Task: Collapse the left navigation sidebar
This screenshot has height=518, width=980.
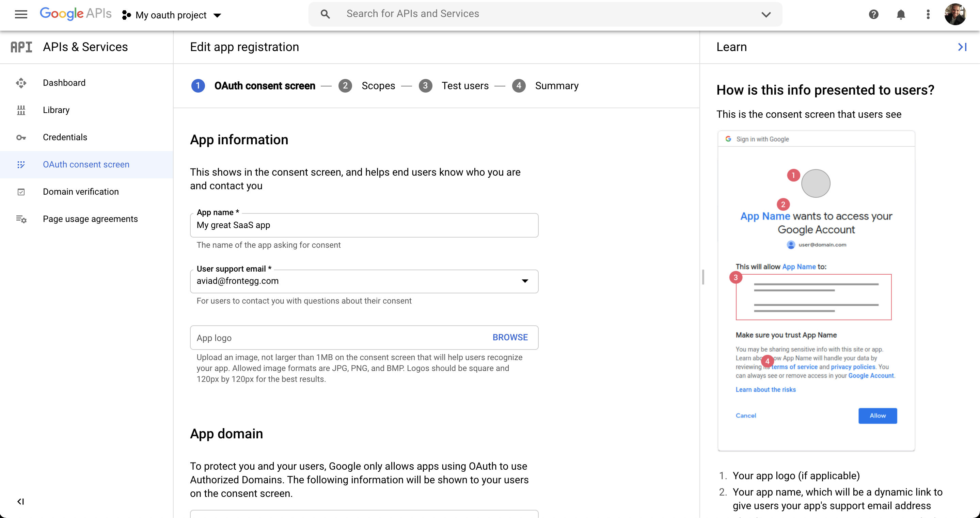Action: click(x=21, y=501)
